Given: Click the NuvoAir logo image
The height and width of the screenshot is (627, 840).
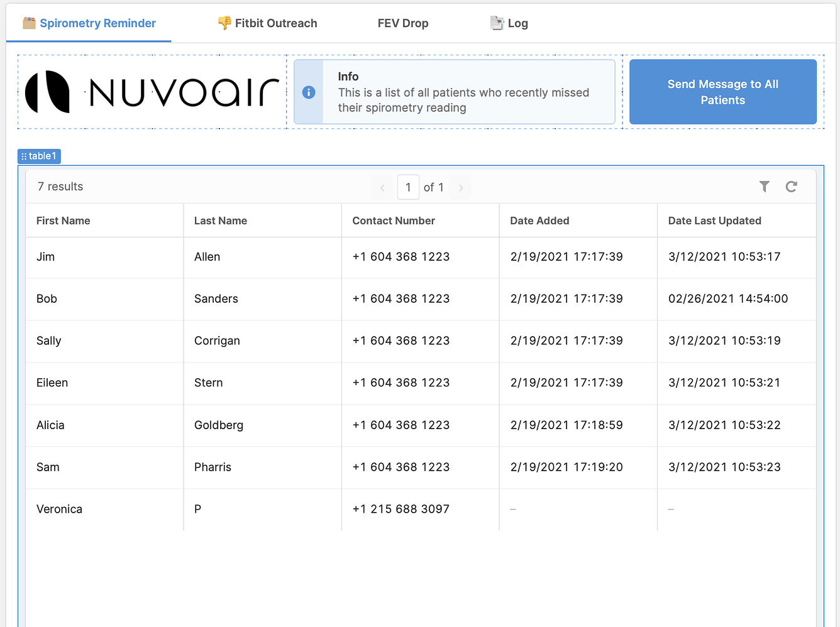Looking at the screenshot, I should pyautogui.click(x=151, y=91).
